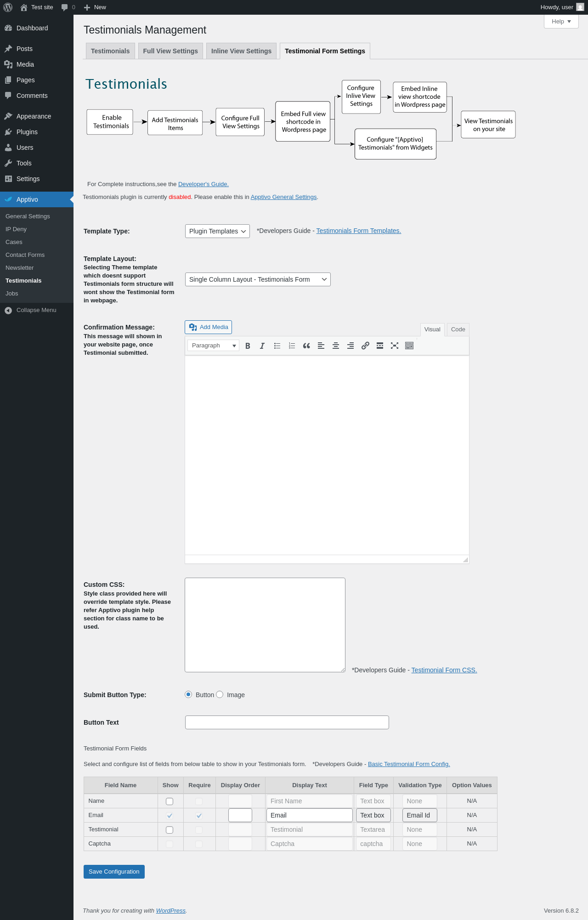The image size is (588, 920).
Task: Insert Read More tag
Action: point(380,346)
